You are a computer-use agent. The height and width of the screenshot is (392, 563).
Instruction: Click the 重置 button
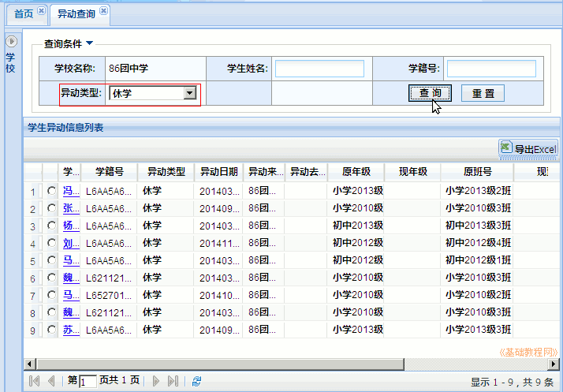click(483, 93)
